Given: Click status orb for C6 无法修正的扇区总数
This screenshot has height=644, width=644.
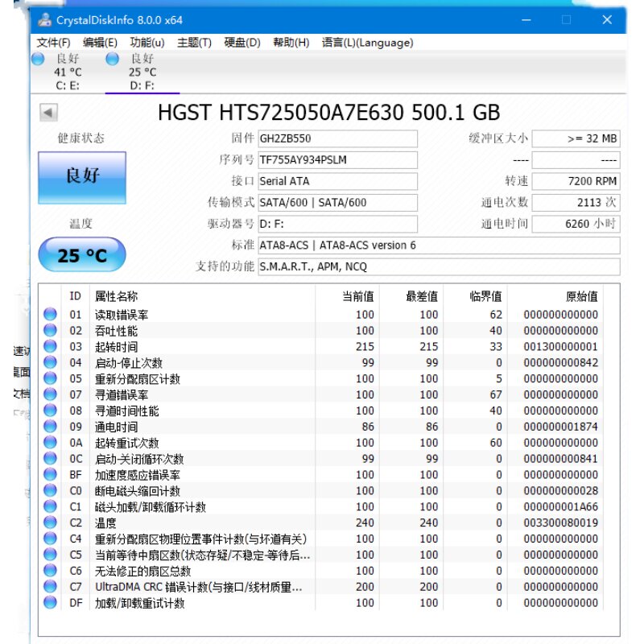Looking at the screenshot, I should coord(50,571).
